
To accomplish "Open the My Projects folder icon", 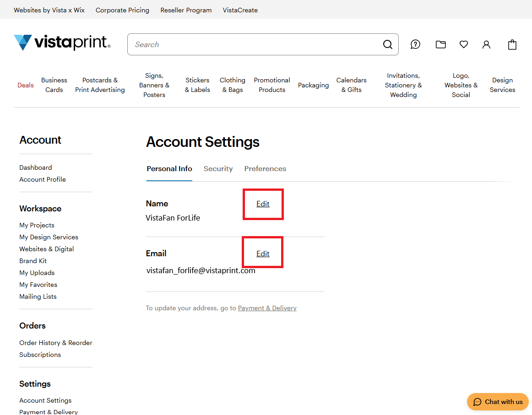I will pyautogui.click(x=441, y=44).
